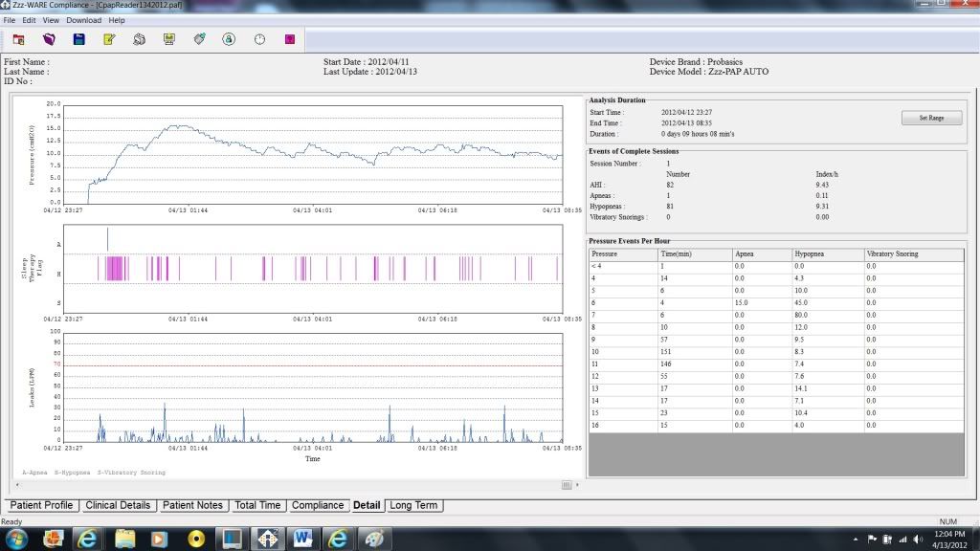Click the monitor application taskbar icon
Image resolution: width=980 pixels, height=551 pixels.
(232, 539)
